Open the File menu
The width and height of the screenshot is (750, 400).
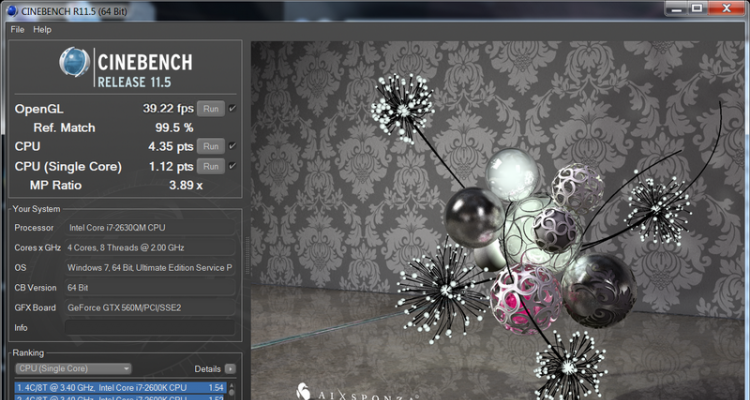(x=17, y=30)
